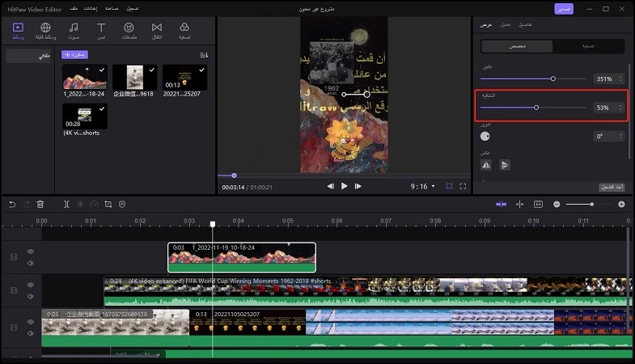Zoom out the timeline with minus
This screenshot has width=635, height=364.
pos(557,205)
